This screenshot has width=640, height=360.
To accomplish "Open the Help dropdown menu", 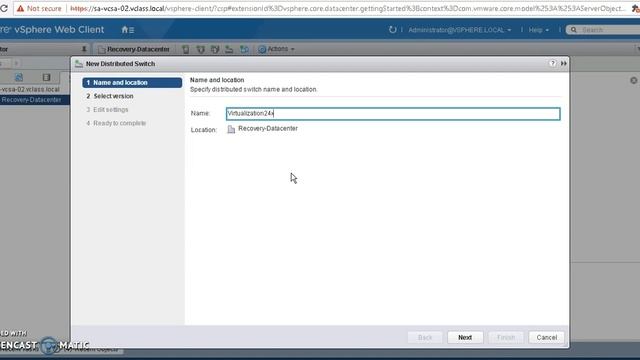I will click(x=538, y=30).
